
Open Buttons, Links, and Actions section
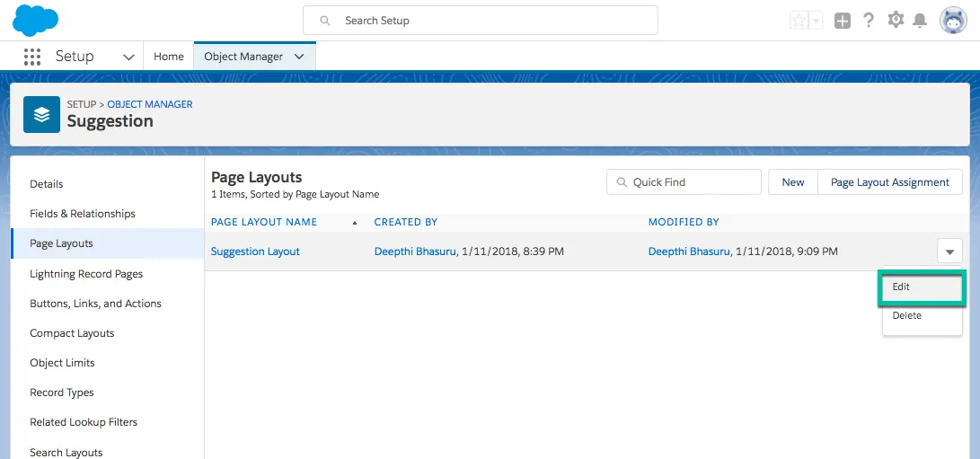[95, 304]
